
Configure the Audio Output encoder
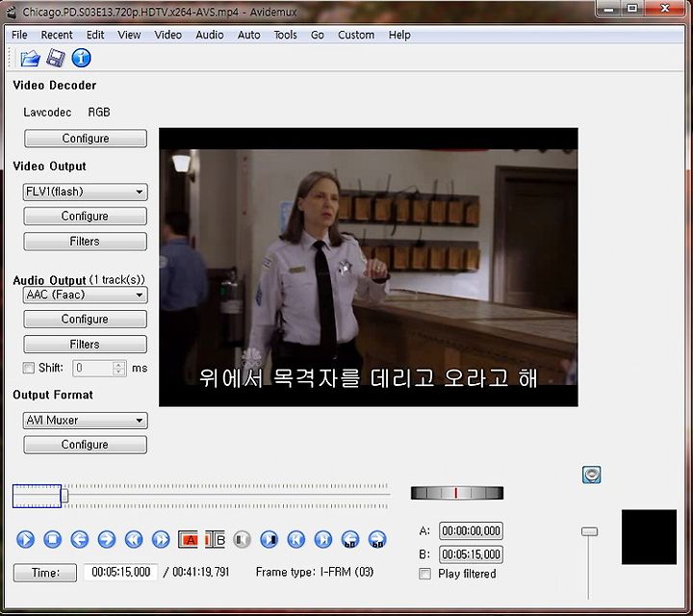click(85, 319)
